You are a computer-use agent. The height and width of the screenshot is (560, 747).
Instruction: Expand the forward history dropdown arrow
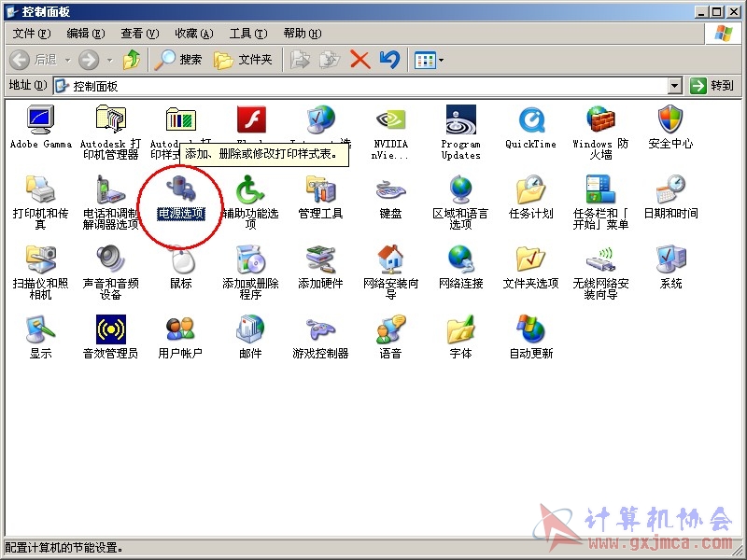pos(109,60)
